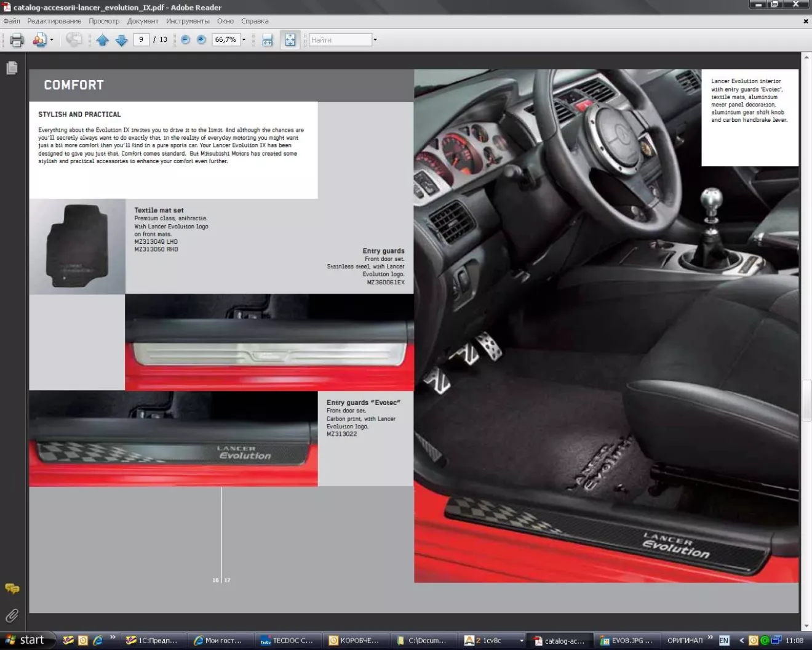Screen dimensions: 812x650
Task: Click the page number field
Action: (x=141, y=39)
